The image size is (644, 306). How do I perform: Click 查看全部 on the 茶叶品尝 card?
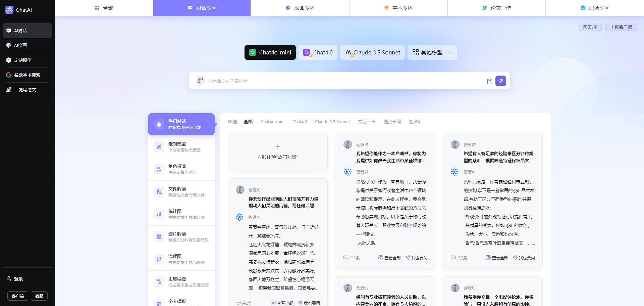[x=497, y=258]
